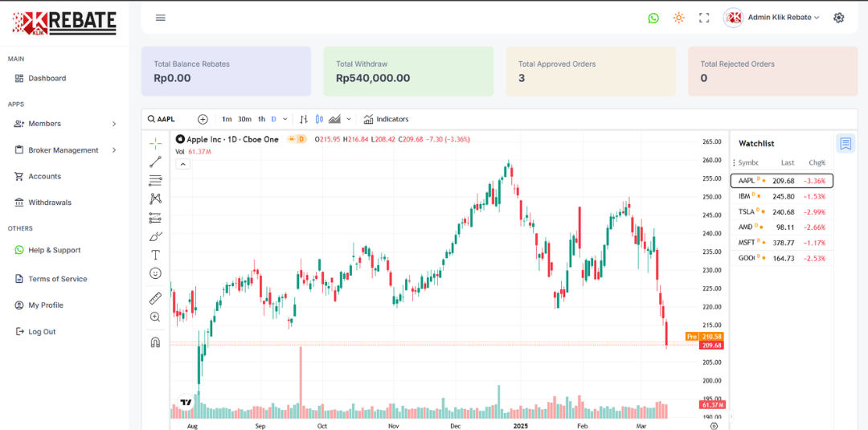Select the text annotation tool
Image resolution: width=868 pixels, height=430 pixels.
[155, 255]
